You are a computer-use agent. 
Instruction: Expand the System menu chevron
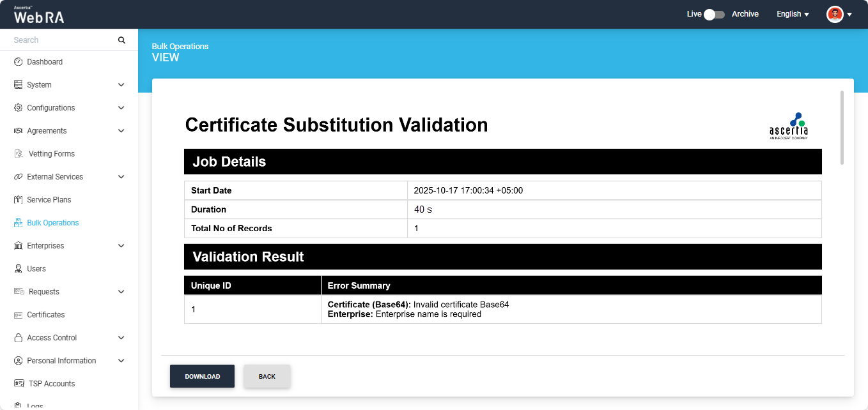(121, 85)
